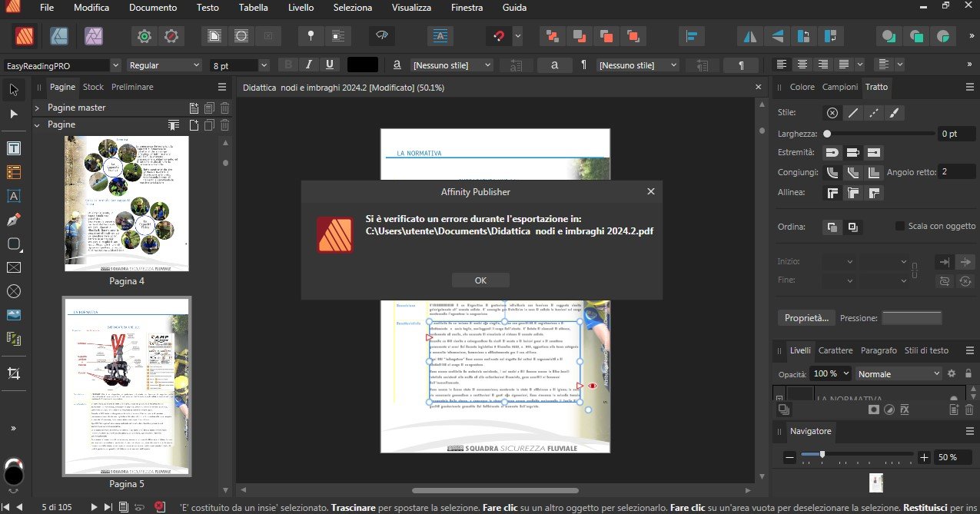Select the Picture Frame Rectangle tool
Screen dimensions: 980x514
13,267
